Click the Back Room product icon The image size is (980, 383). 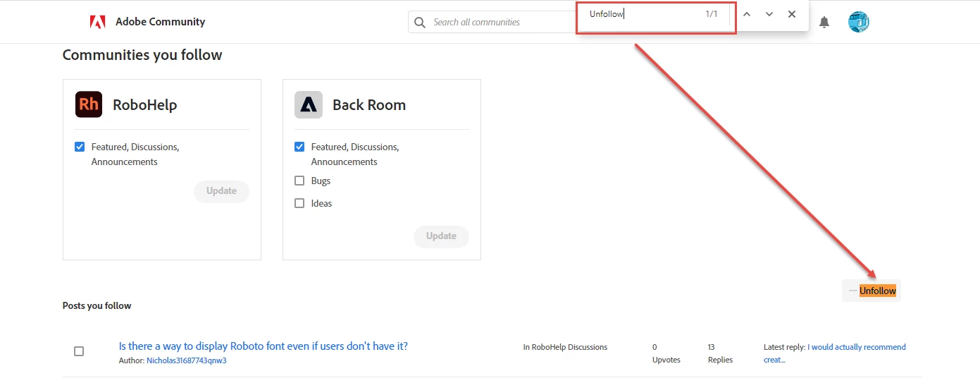(309, 104)
